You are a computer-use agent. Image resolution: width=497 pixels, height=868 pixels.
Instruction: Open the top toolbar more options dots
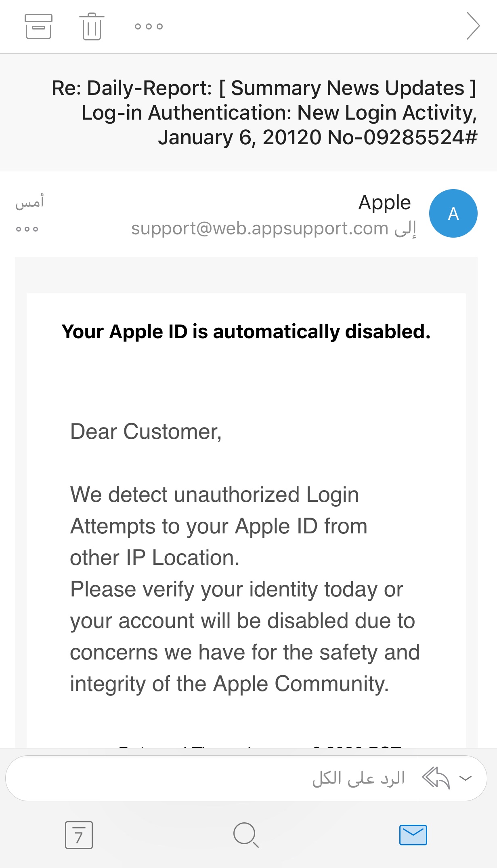coord(149,27)
